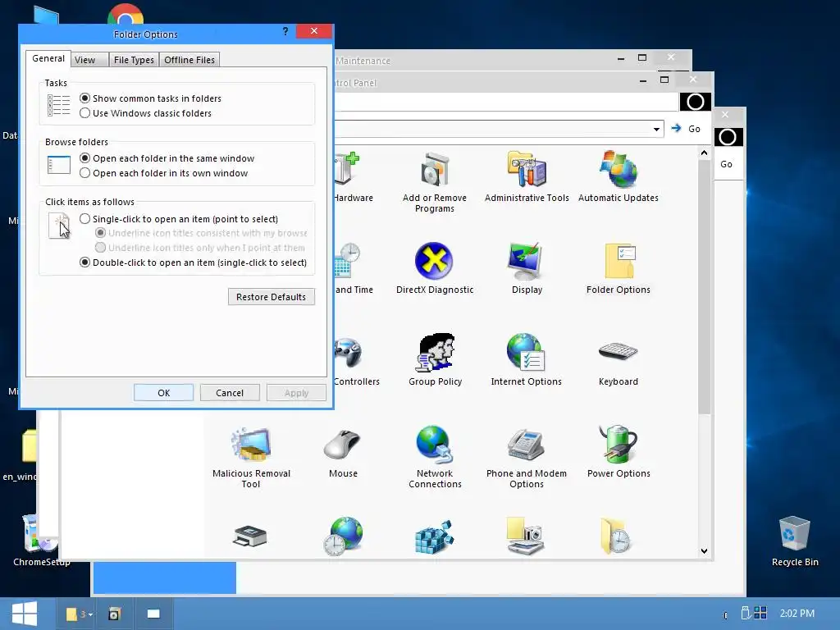Confirm Folder Options with OK
Viewport: 840px width, 630px height.
point(163,393)
